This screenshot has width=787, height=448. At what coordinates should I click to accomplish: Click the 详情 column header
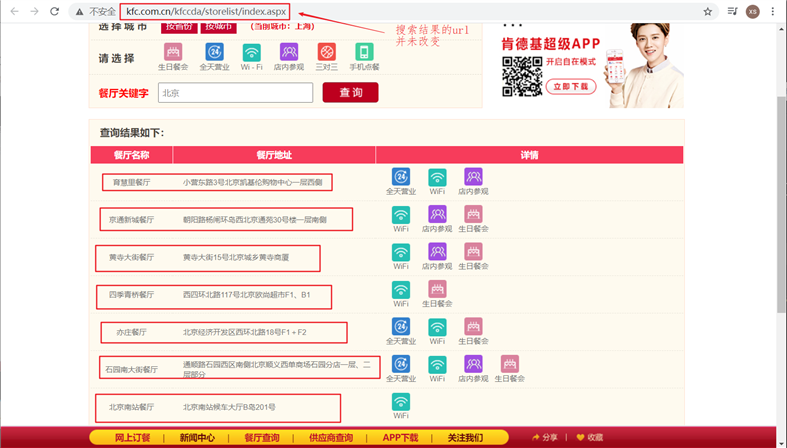[x=530, y=155]
